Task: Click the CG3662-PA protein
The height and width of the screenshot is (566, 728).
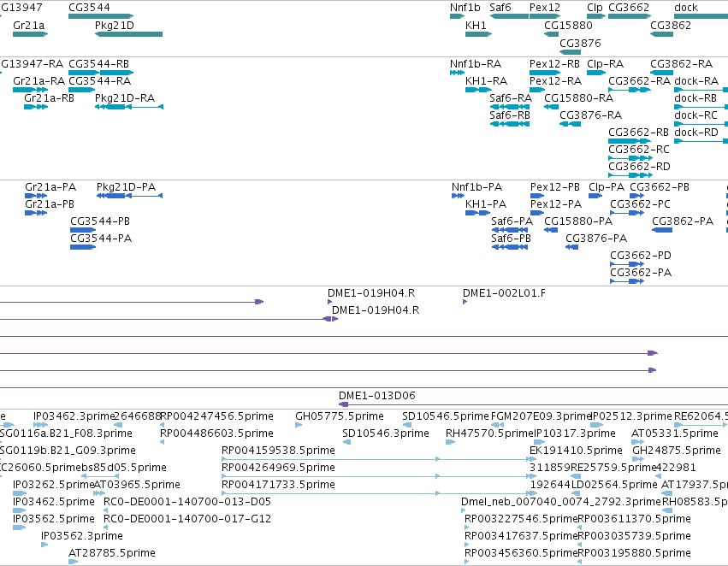Action: 627,281
